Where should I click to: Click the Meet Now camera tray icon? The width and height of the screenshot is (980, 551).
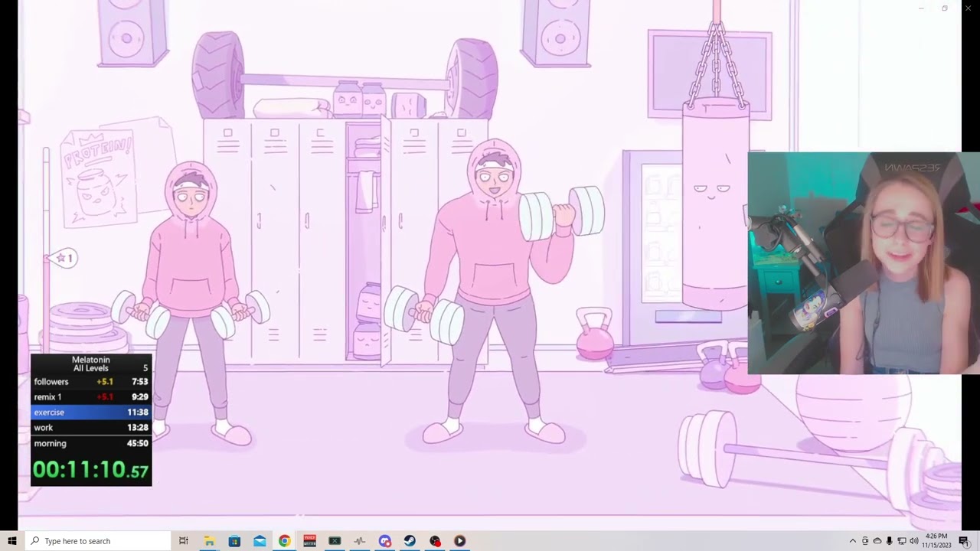click(x=865, y=541)
